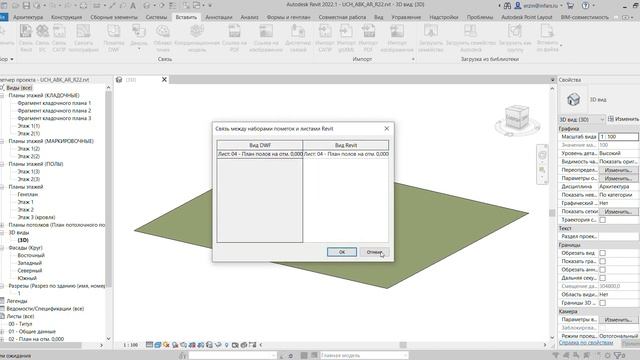Toggle the Границы 3D вида checkbox

pos(602,303)
